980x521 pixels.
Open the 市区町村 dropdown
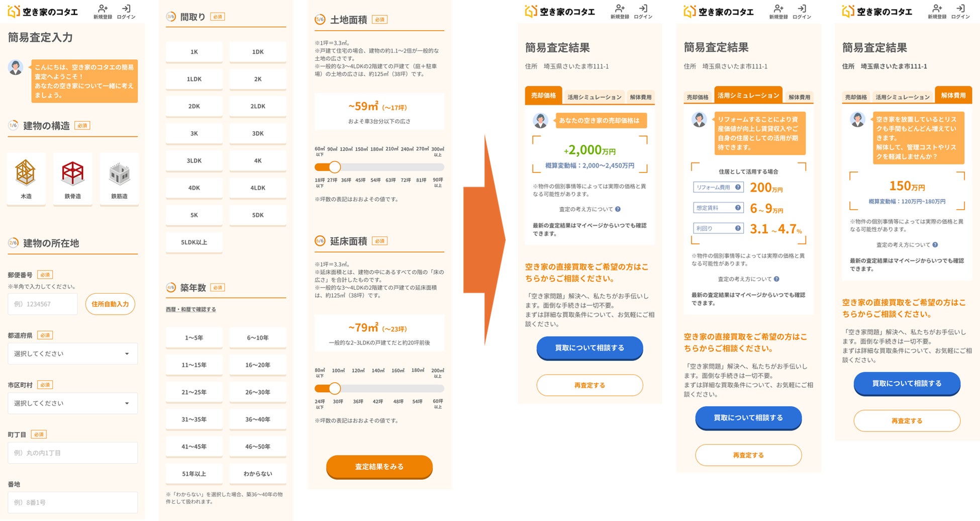coord(72,403)
